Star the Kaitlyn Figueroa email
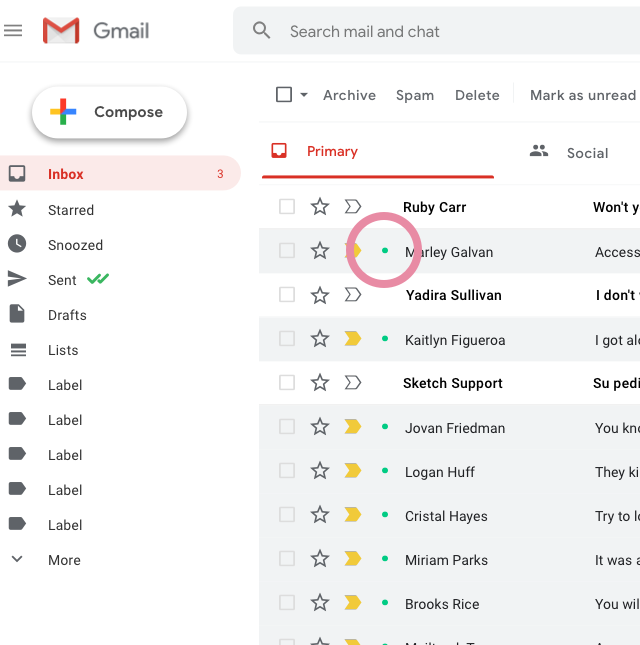 click(x=320, y=339)
